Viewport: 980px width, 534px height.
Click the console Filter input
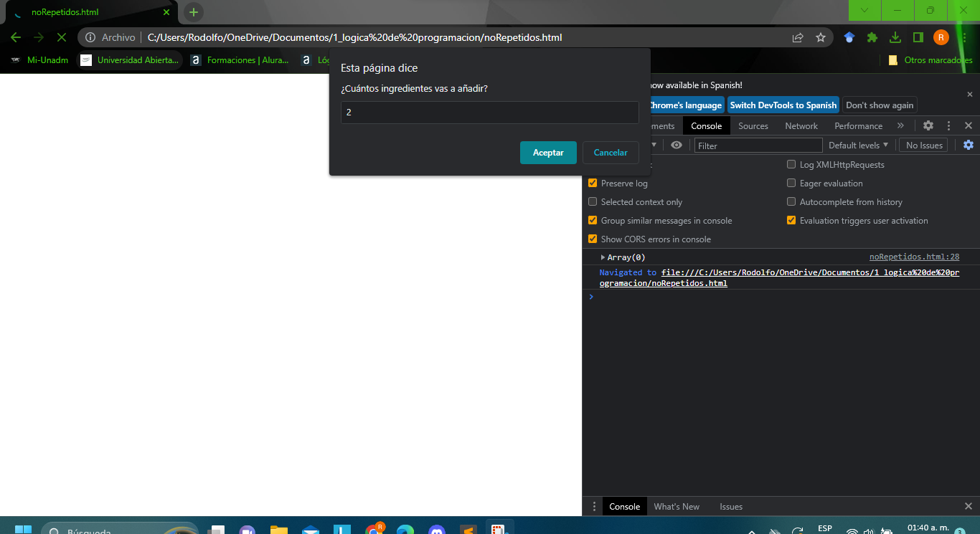click(x=758, y=146)
